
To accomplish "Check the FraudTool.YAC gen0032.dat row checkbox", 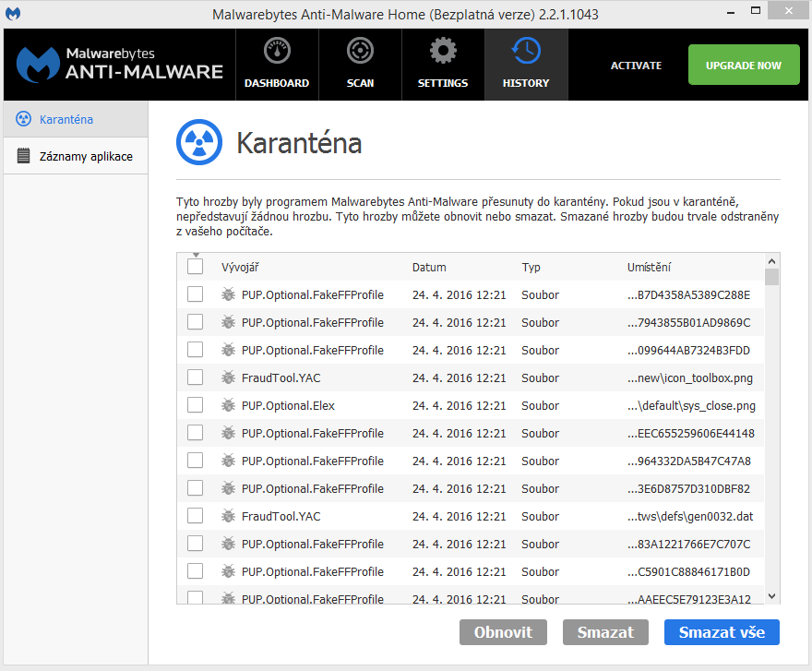I will tap(196, 516).
